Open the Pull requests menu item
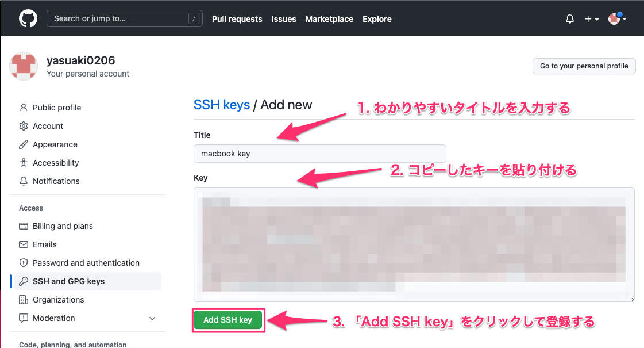The image size is (644, 348). pos(237,18)
